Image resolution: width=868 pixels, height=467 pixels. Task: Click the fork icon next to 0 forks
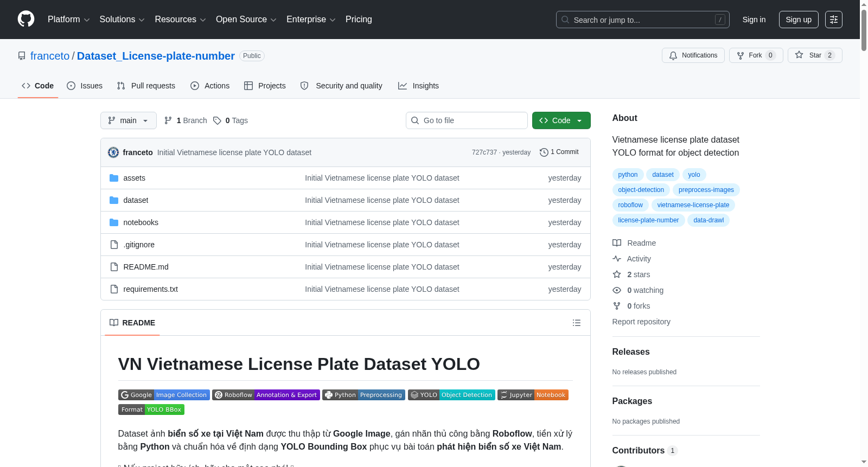[617, 306]
